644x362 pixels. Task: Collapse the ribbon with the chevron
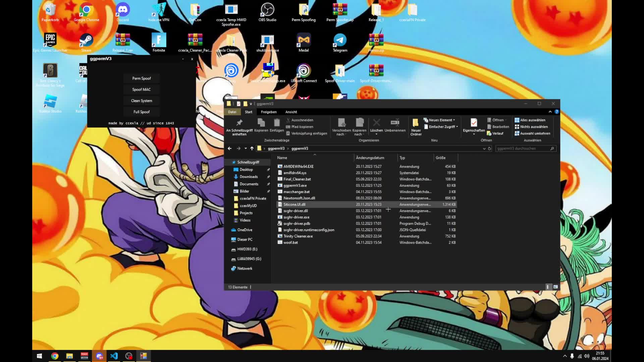(550, 112)
